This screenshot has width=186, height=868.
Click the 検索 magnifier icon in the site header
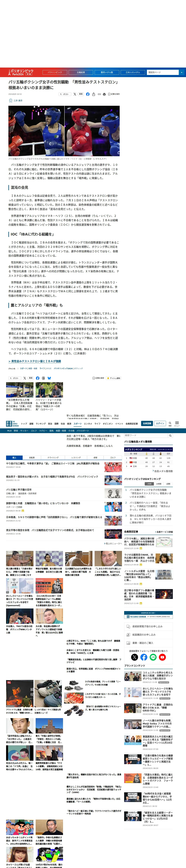tap(170, 424)
